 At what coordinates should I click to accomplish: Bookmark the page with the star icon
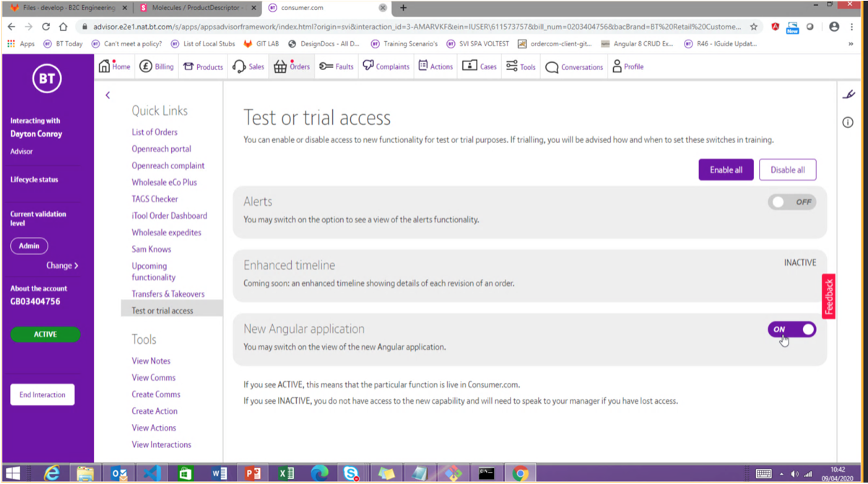(x=754, y=27)
